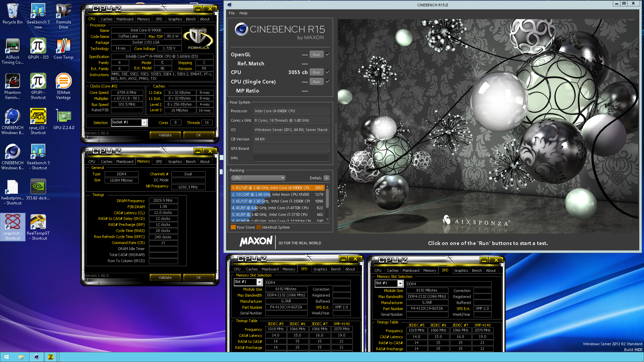Open RealTempGT - Shortcut icon
Viewport: 644px width, 362px height.
coord(38,227)
